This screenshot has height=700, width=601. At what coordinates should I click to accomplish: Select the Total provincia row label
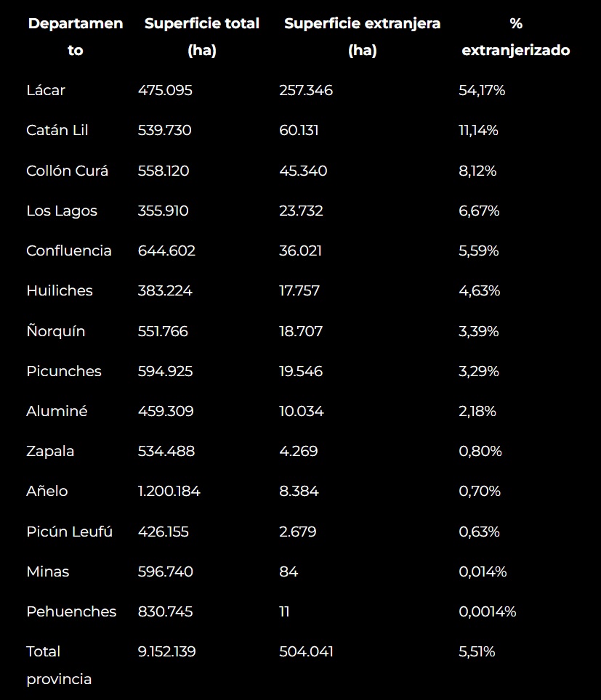59,665
